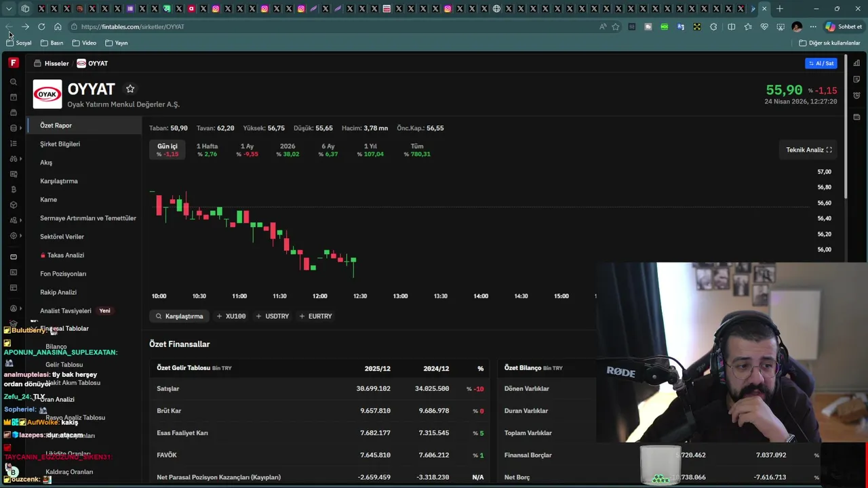The height and width of the screenshot is (488, 868).
Task: Click the binoculars sidebar icon
Action: click(14, 159)
